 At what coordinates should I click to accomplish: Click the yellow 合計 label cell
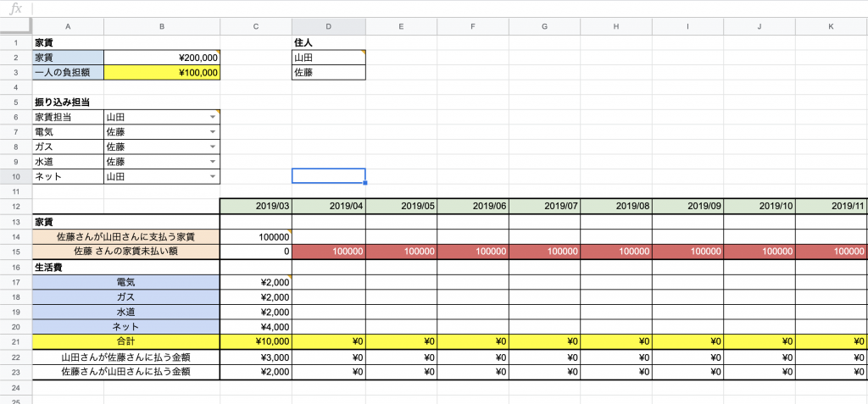(126, 341)
